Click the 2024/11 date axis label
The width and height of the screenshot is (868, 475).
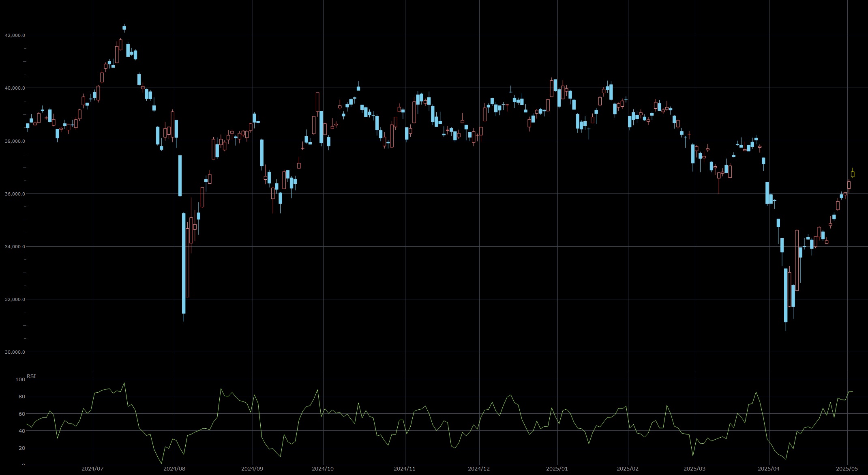(405, 469)
